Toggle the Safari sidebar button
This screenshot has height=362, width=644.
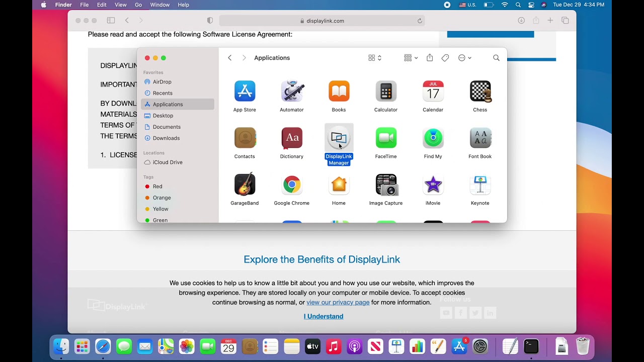pos(111,21)
